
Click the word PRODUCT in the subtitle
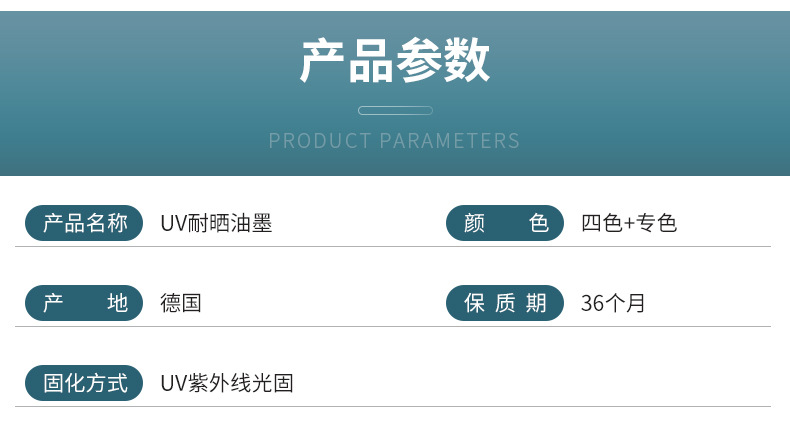coord(320,141)
